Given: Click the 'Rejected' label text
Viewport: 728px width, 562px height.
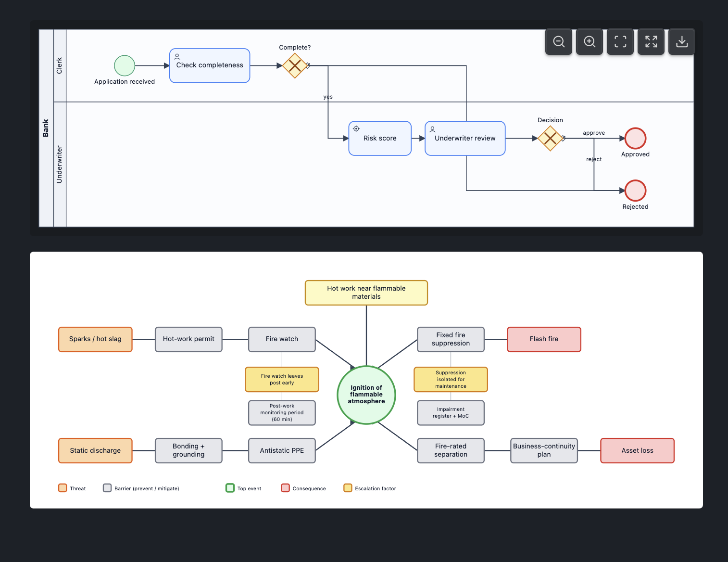Looking at the screenshot, I should click(x=635, y=207).
